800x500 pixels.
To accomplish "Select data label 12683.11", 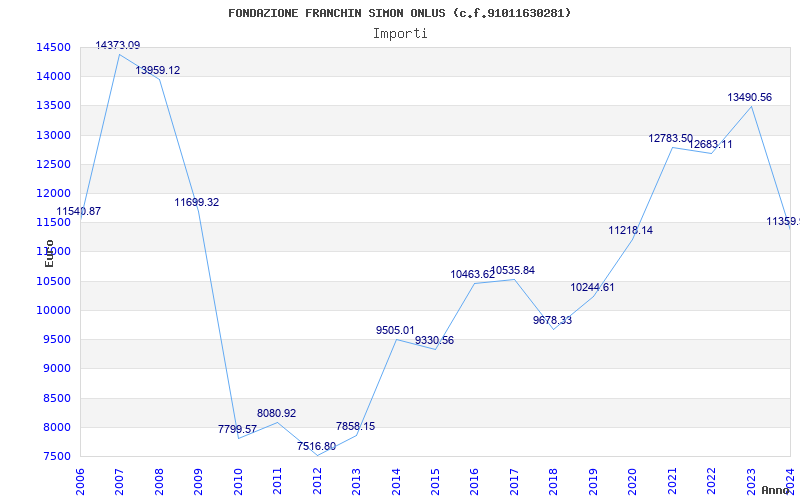I will pos(710,144).
